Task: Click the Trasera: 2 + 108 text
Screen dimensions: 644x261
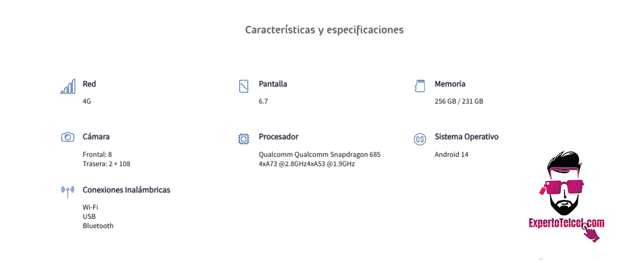Action: point(106,164)
